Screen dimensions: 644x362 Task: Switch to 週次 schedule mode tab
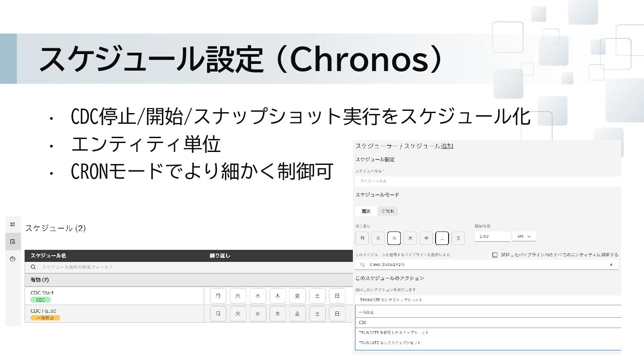[366, 211]
